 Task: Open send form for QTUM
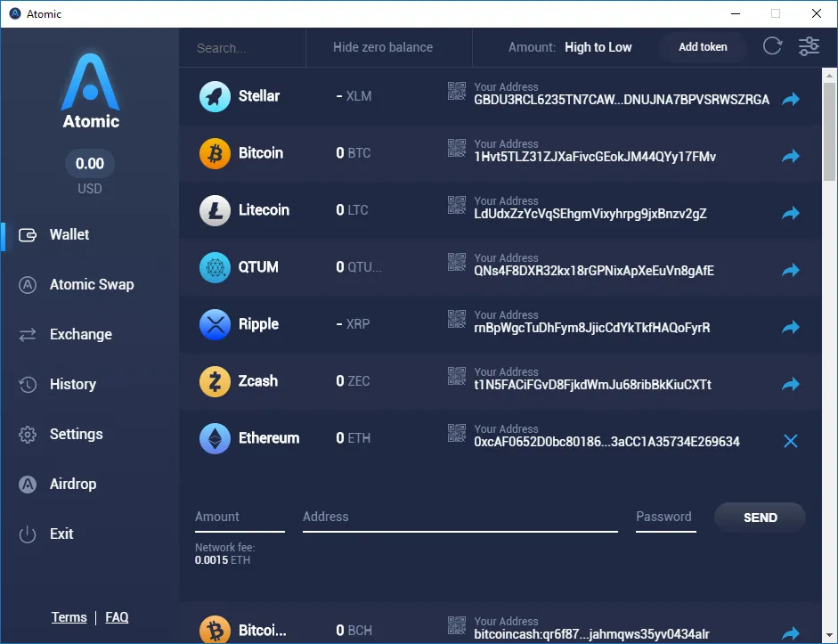click(791, 270)
